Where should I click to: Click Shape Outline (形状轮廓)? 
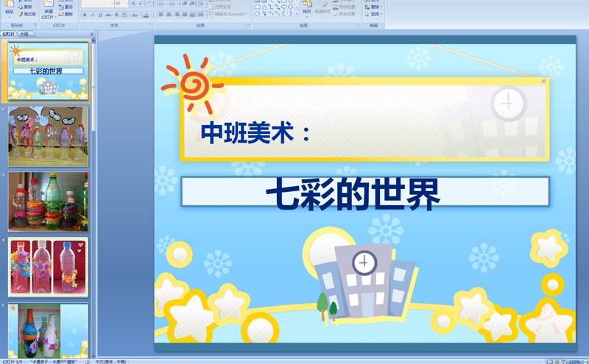tap(345, 7)
